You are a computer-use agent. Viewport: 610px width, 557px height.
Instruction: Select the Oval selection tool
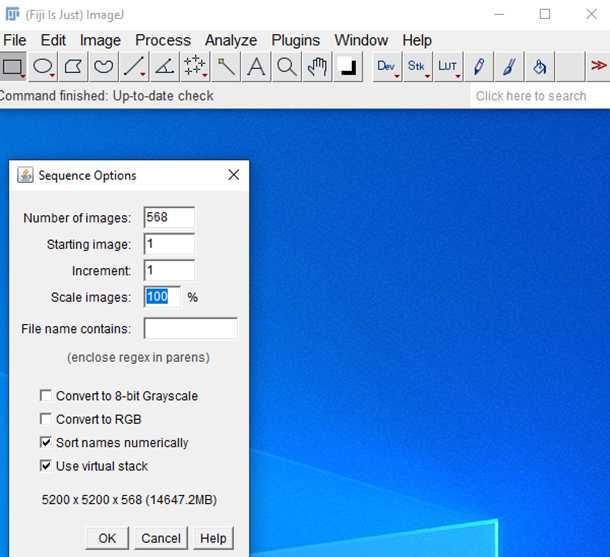point(43,67)
